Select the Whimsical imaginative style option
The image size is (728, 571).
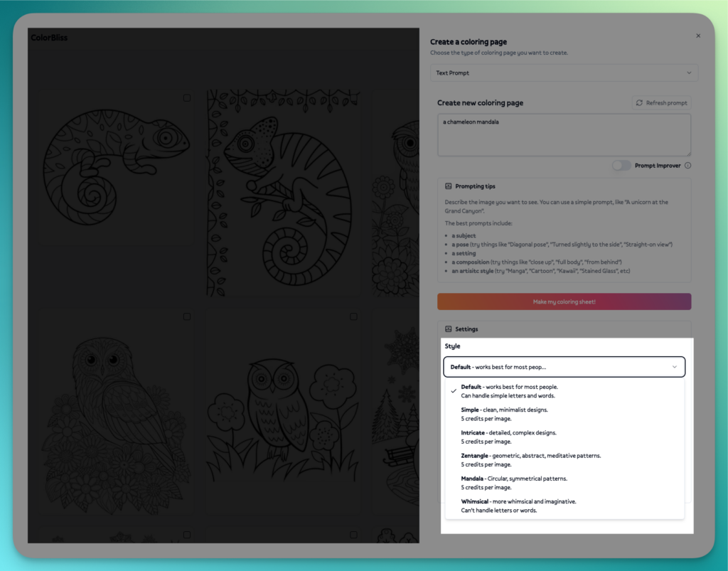click(x=564, y=506)
